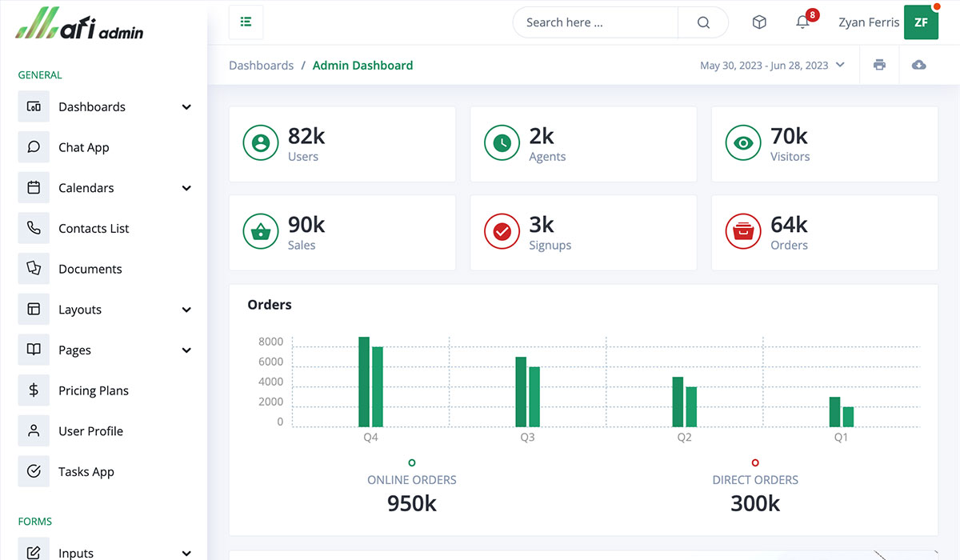
Task: Click the Visitors card eye icon
Action: pos(743,144)
